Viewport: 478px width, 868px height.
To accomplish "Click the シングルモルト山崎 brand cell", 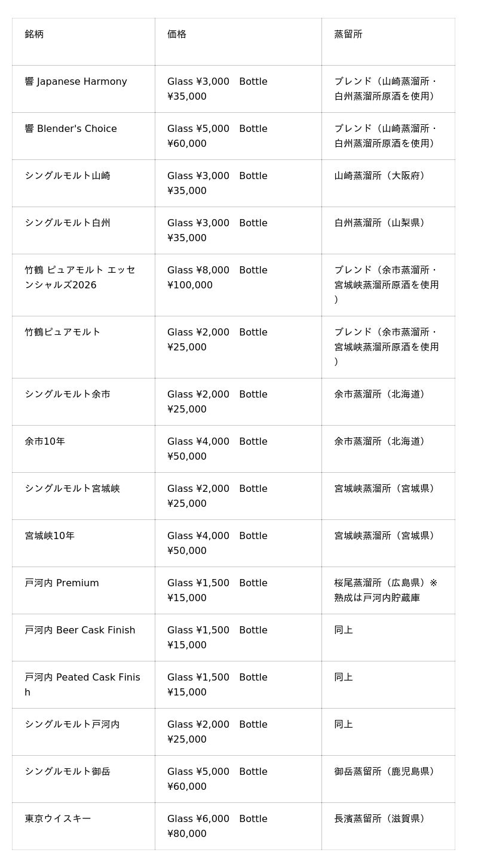I will (x=83, y=183).
